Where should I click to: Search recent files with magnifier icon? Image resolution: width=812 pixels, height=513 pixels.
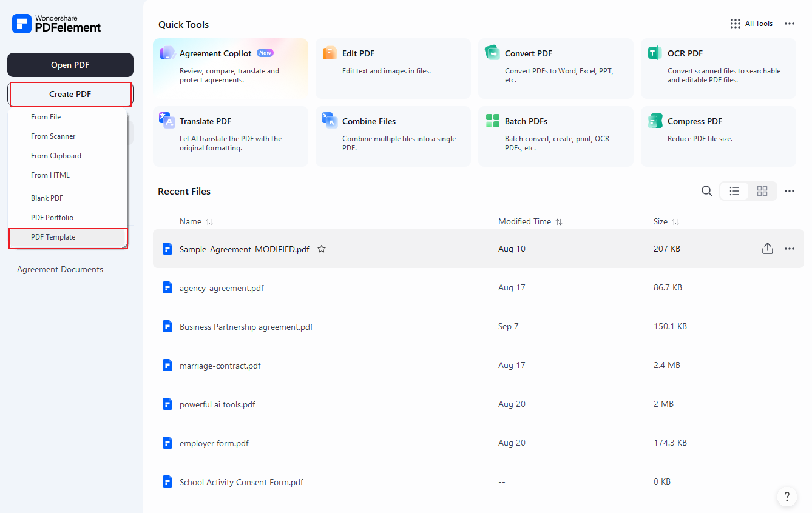pyautogui.click(x=707, y=191)
